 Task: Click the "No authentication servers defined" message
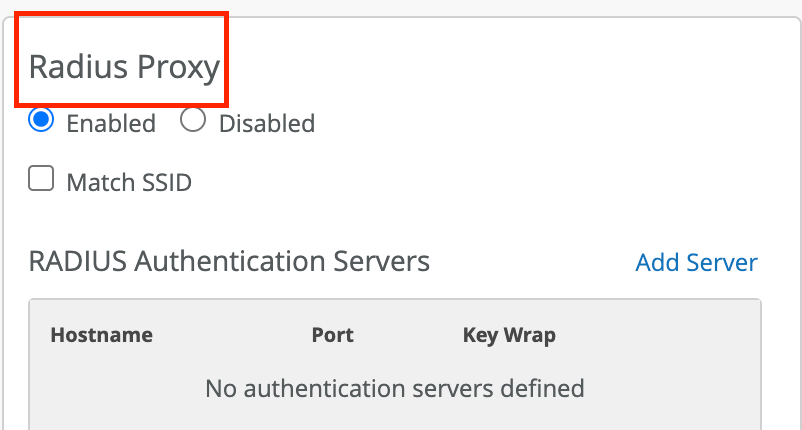[x=394, y=387]
